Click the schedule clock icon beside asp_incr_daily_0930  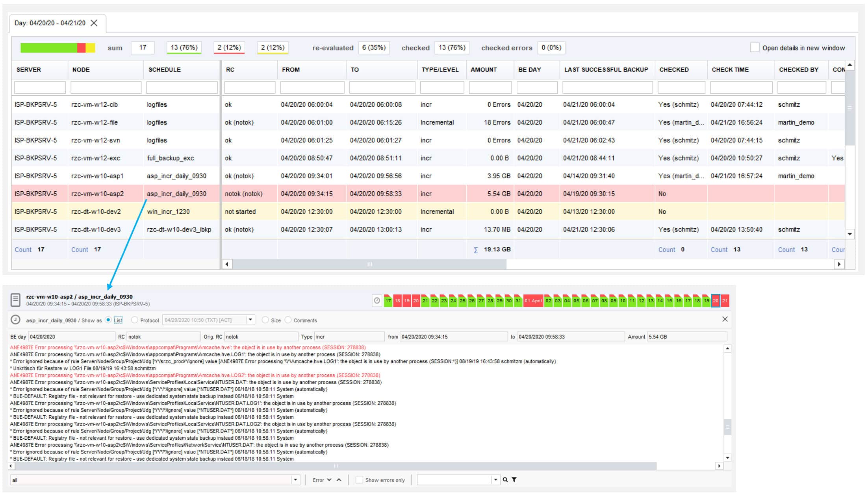(x=15, y=320)
